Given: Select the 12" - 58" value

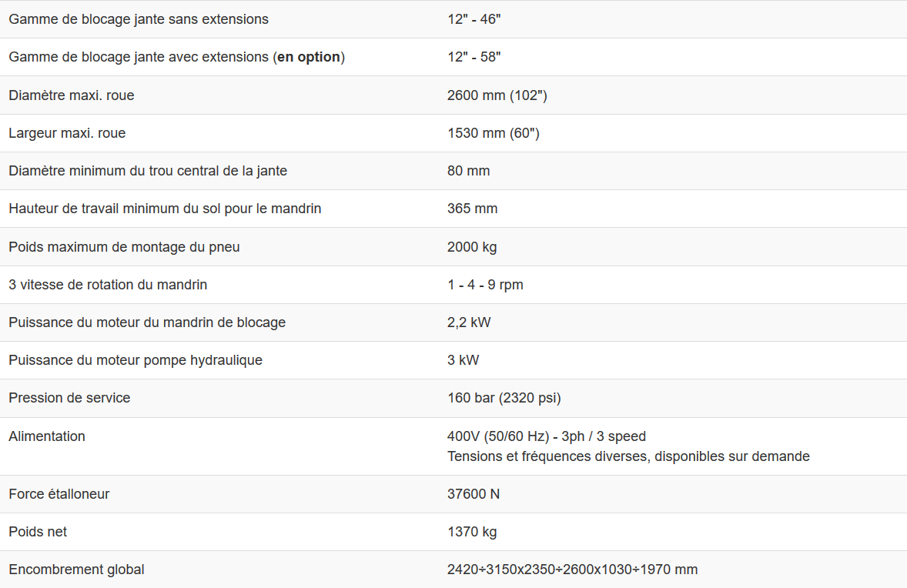Looking at the screenshot, I should [474, 57].
